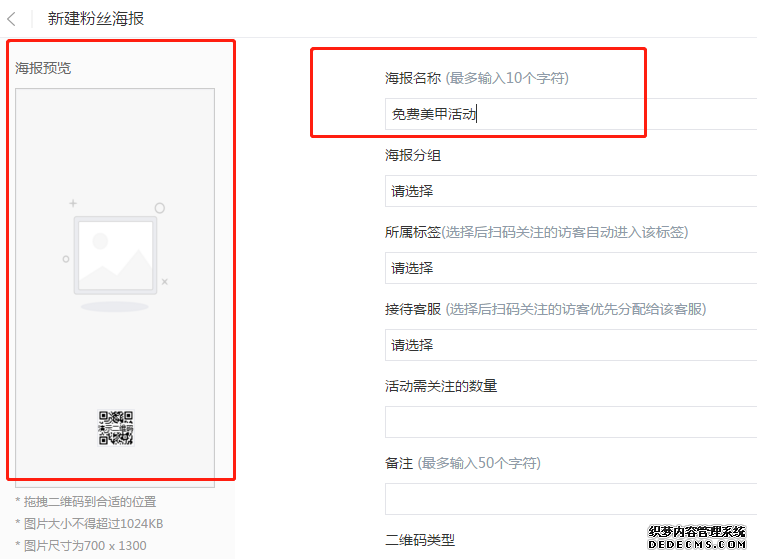The height and width of the screenshot is (559, 757).
Task: Click the 活动需关注的数量 input box
Action: pos(570,422)
